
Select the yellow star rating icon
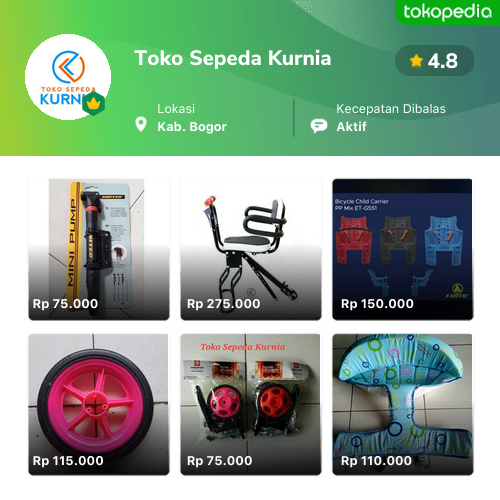(416, 61)
